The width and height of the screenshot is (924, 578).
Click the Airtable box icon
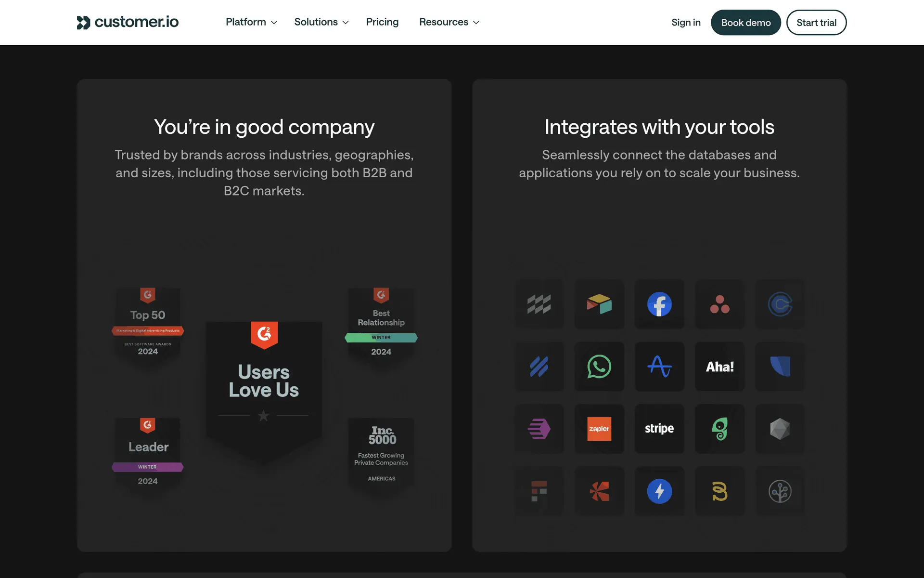tap(599, 304)
